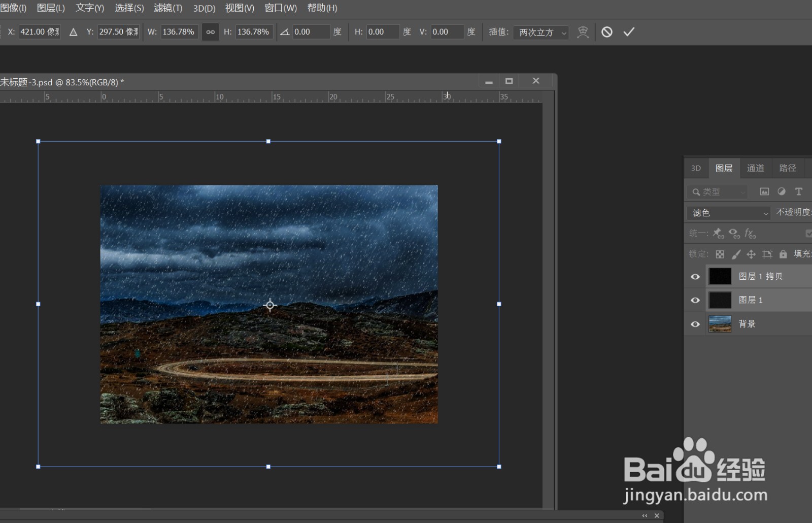Image resolution: width=812 pixels, height=523 pixels.
Task: Click the H horizontal skew field
Action: (383, 32)
